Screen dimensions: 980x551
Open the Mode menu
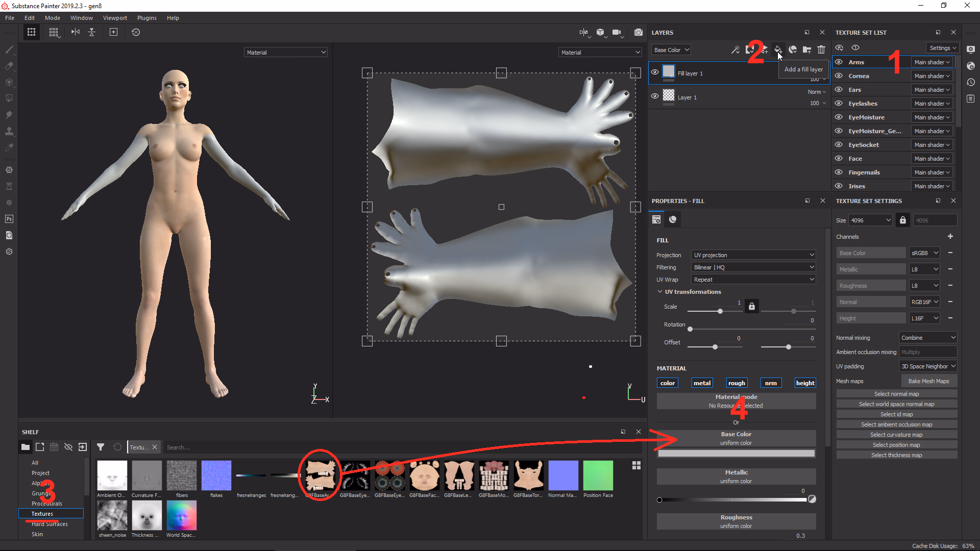53,18
